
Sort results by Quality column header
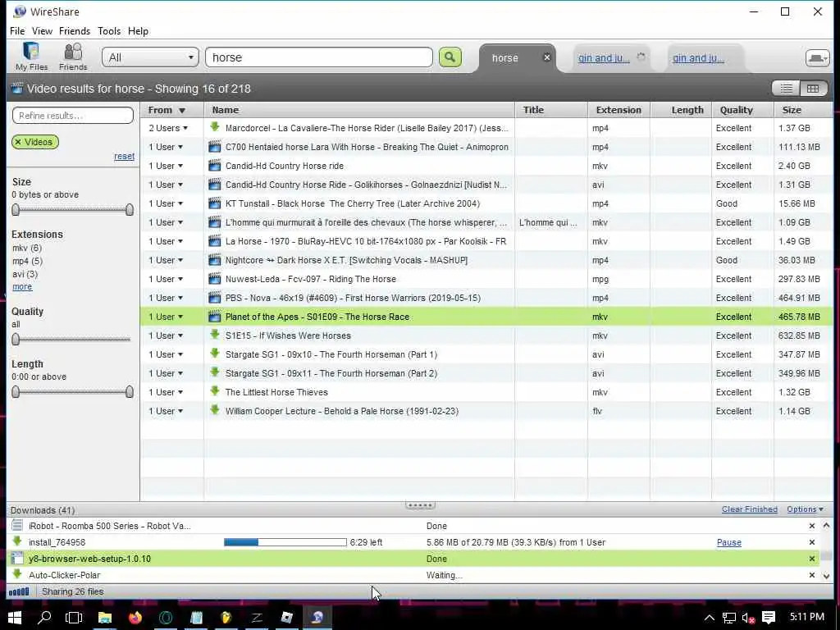tap(742, 110)
